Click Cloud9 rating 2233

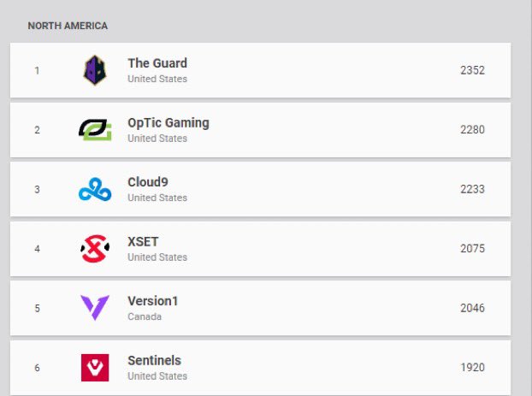pos(472,189)
